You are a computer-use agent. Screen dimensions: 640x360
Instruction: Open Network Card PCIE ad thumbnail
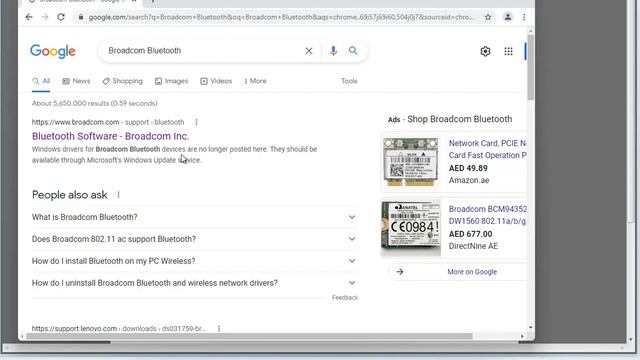[x=411, y=162]
